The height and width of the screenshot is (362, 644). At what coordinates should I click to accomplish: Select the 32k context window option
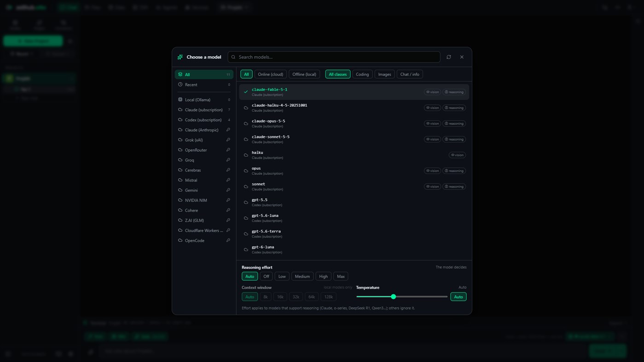click(x=296, y=297)
